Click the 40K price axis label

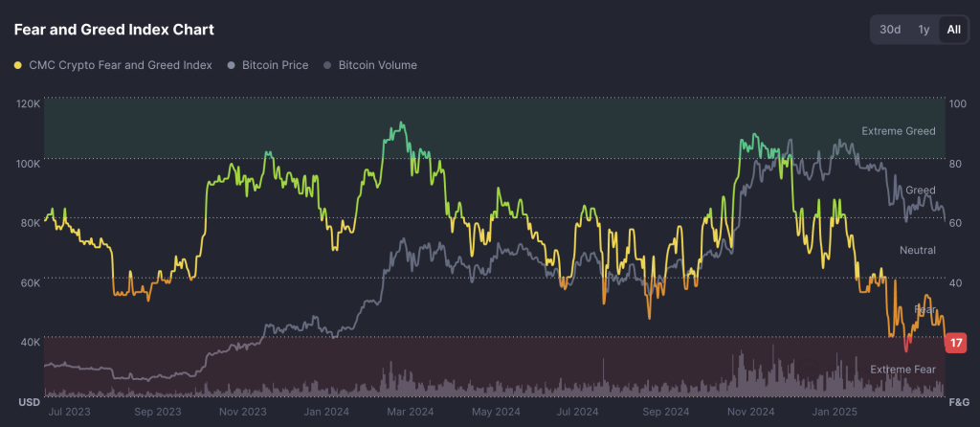coord(30,342)
